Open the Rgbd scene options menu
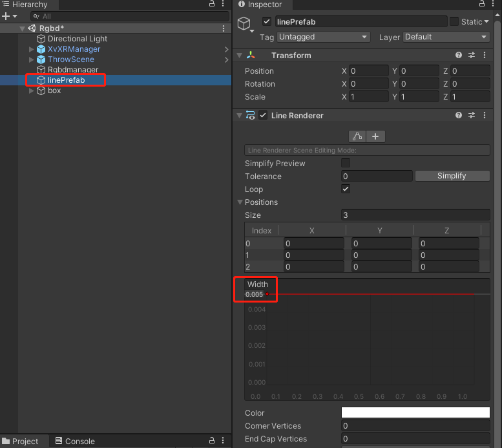Screen dimensions: 502x448 (224, 28)
